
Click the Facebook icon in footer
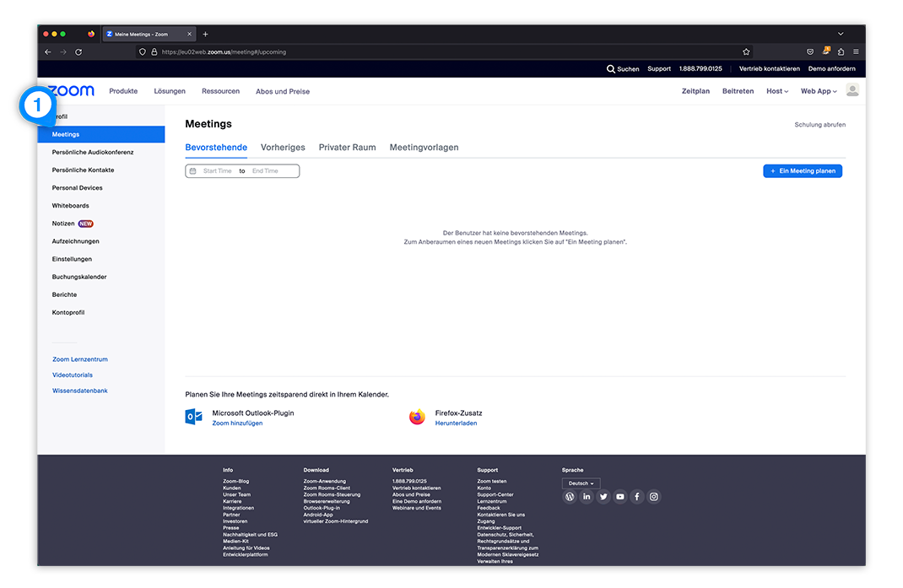click(637, 497)
